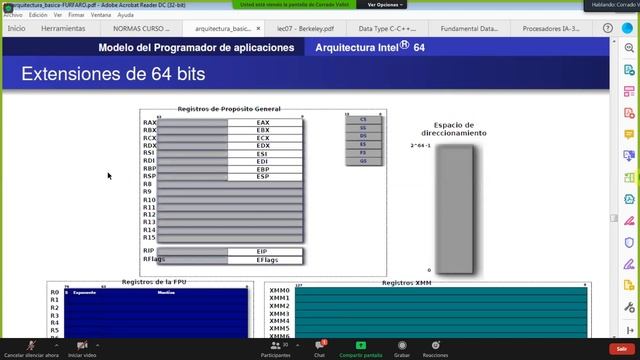
Task: Open the More Tools wrench icon
Action: pyautogui.click(x=629, y=307)
